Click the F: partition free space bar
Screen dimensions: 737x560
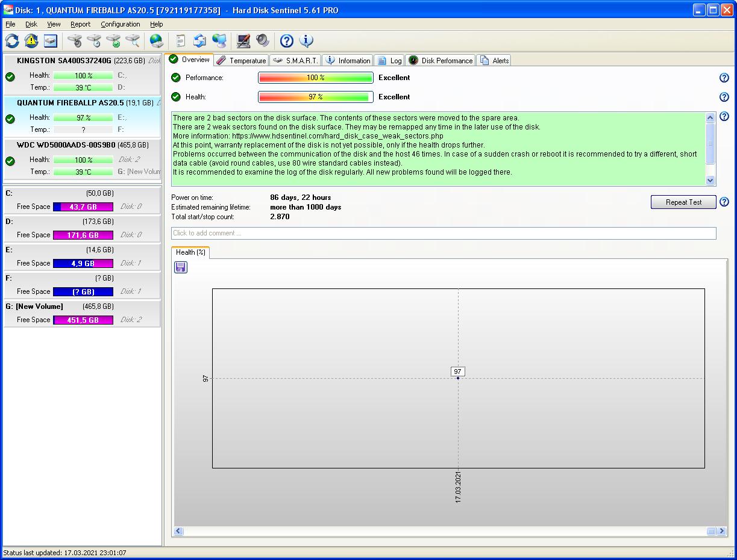[x=83, y=291]
